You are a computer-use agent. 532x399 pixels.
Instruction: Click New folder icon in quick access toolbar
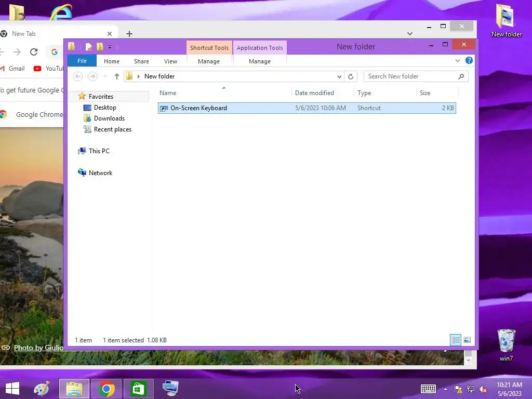tap(100, 46)
